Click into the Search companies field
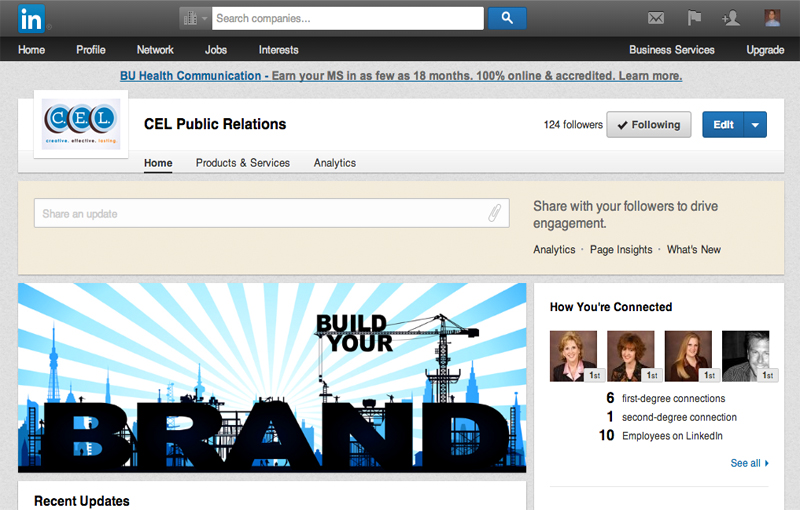Screen dimensions: 800x510 (347, 18)
